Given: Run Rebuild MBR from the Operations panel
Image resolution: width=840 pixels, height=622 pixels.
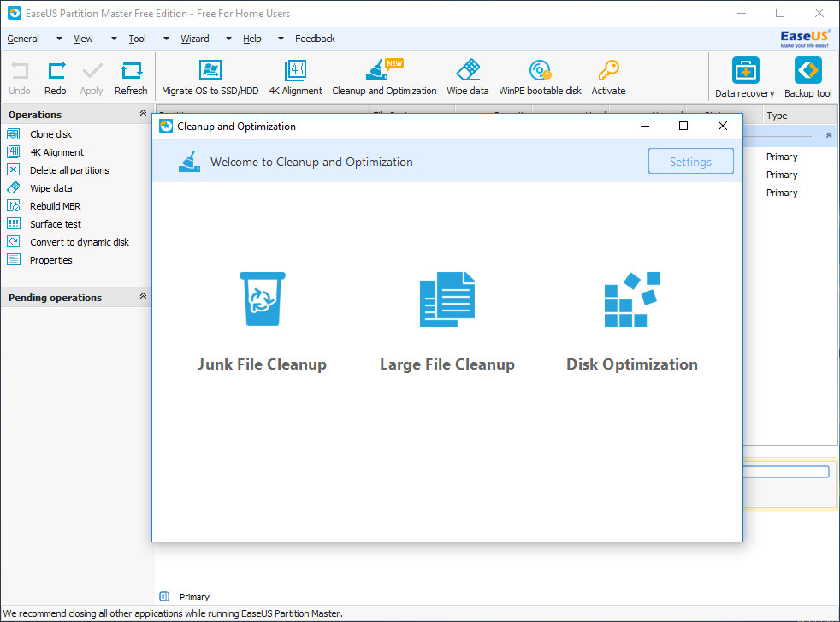Looking at the screenshot, I should (56, 206).
